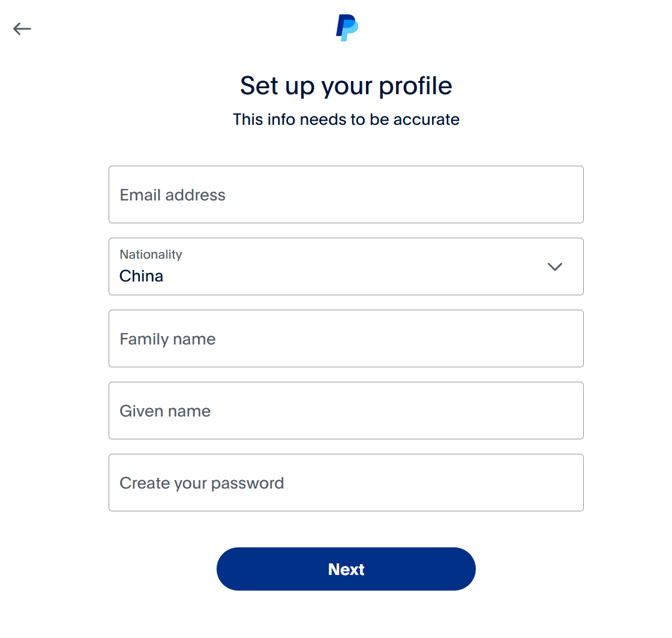This screenshot has height=638, width=672.
Task: Click the back arrow icon
Action: [x=22, y=29]
